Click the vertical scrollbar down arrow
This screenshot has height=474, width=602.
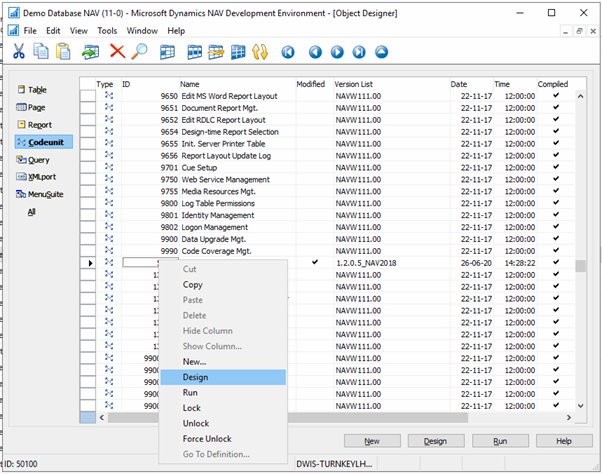click(x=579, y=405)
